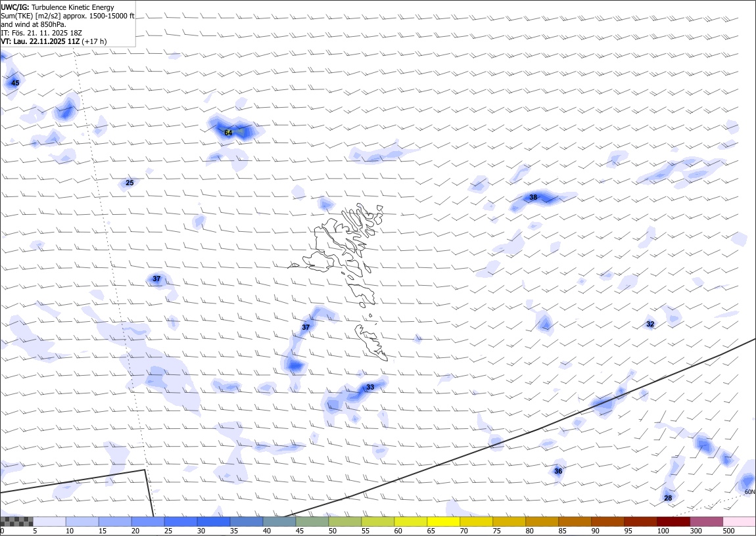Click the TKE value label "33"

[x=370, y=387]
